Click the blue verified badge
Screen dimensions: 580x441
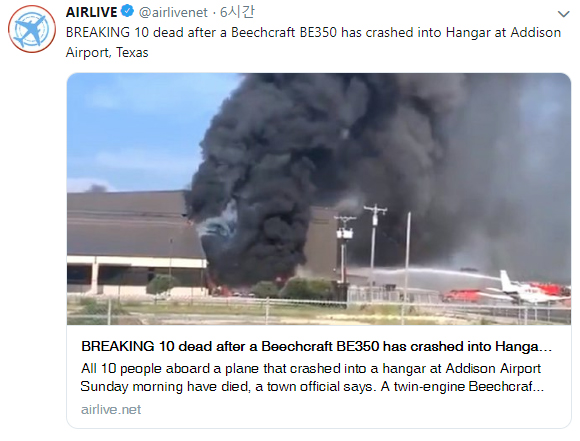128,11
